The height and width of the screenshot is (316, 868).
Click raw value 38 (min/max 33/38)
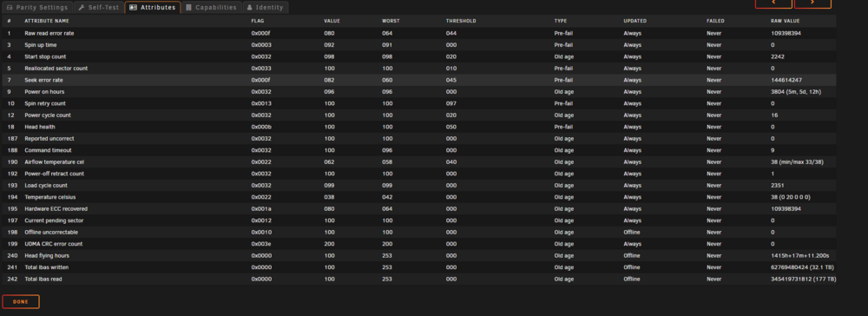(797, 161)
